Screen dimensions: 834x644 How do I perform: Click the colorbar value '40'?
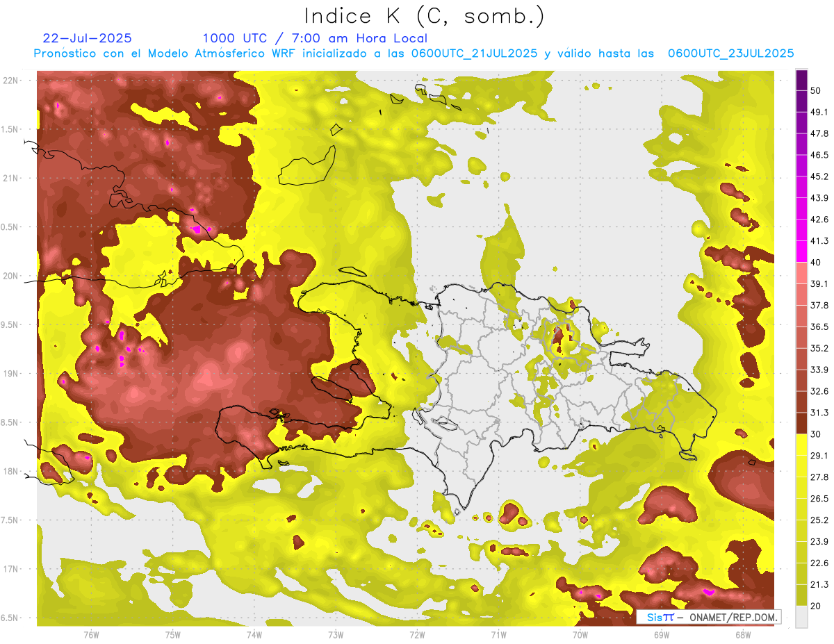(817, 262)
